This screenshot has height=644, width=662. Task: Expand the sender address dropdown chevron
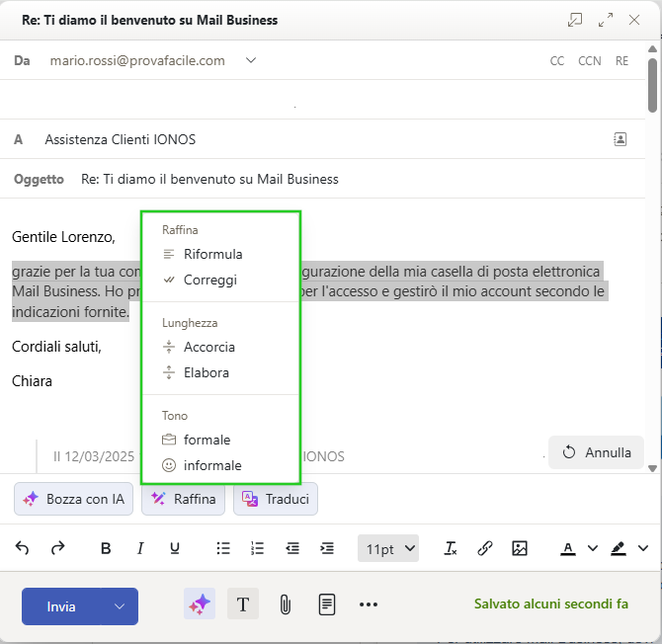[x=251, y=60]
